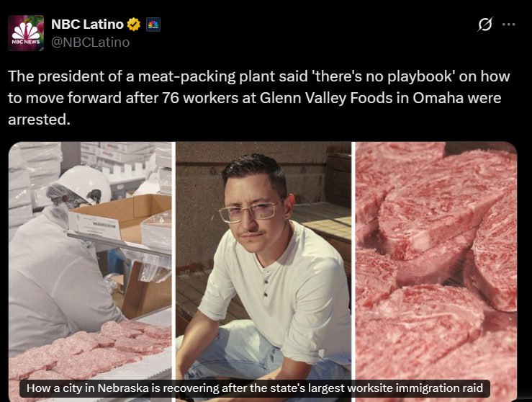
Task: Open the Grok explain-post icon
Action: coord(484,24)
